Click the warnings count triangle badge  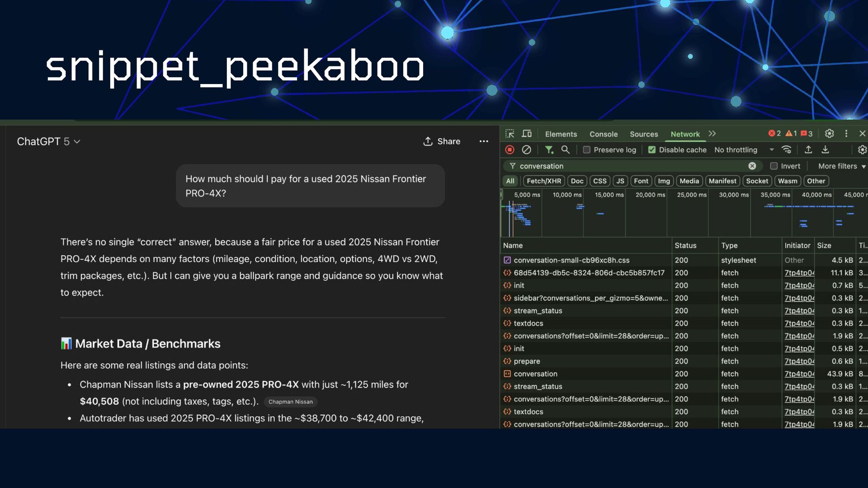[791, 134]
